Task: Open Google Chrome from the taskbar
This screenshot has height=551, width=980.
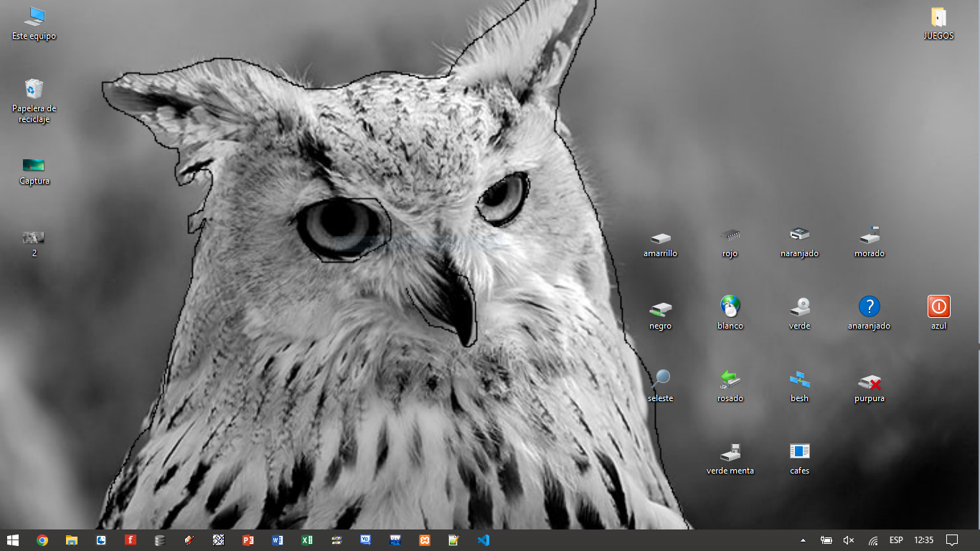Action: (42, 540)
